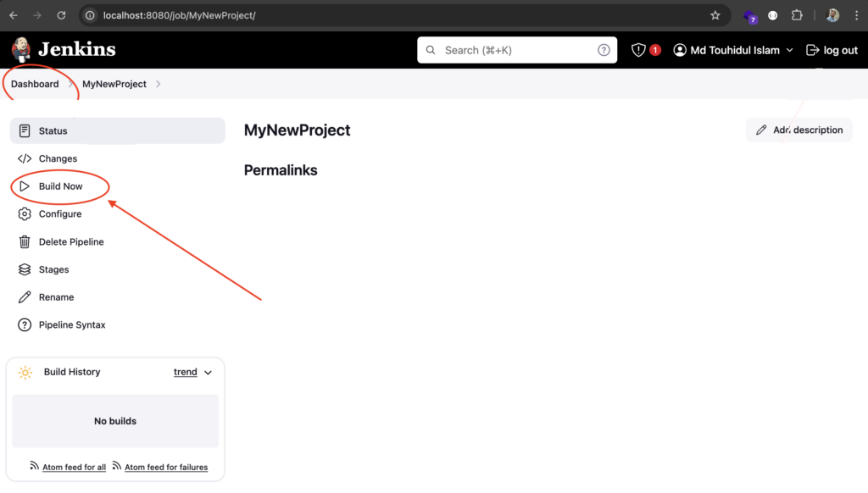
Task: Expand the MyNewProject breadcrumb chevron
Action: (x=159, y=84)
